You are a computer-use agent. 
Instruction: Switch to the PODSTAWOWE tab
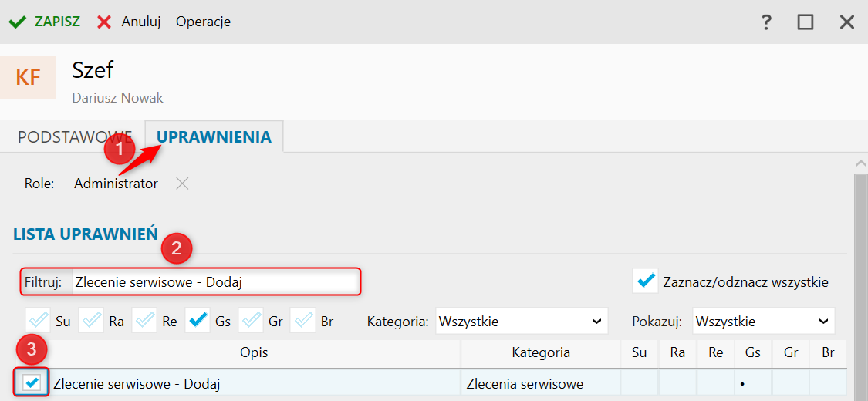[75, 137]
